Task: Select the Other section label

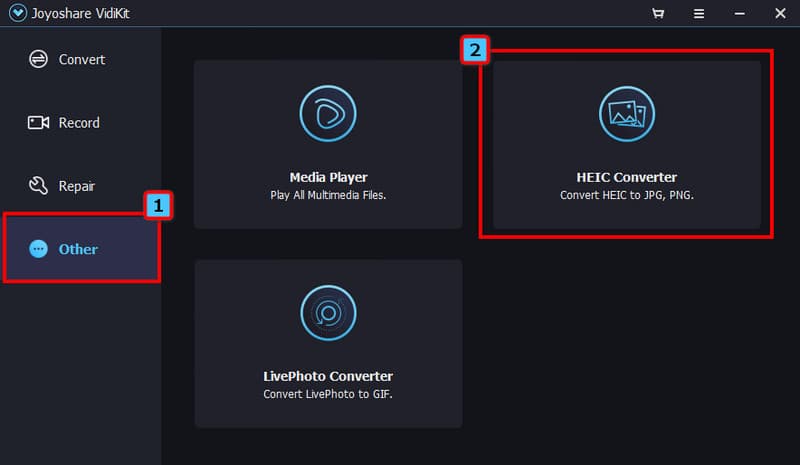Action: pyautogui.click(x=78, y=249)
